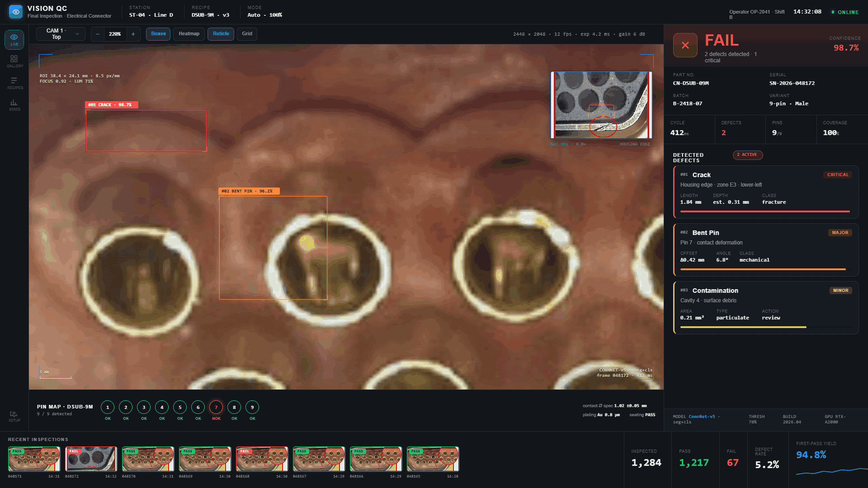This screenshot has width=868, height=488.
Task: Select pin 5 in pin map
Action: [x=180, y=407]
